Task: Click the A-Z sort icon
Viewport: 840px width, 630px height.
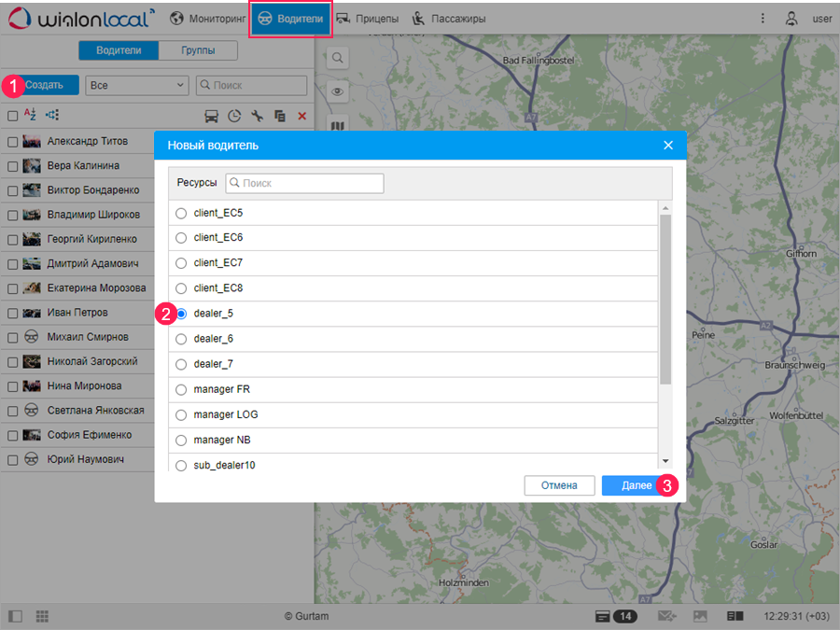Action: 30,115
